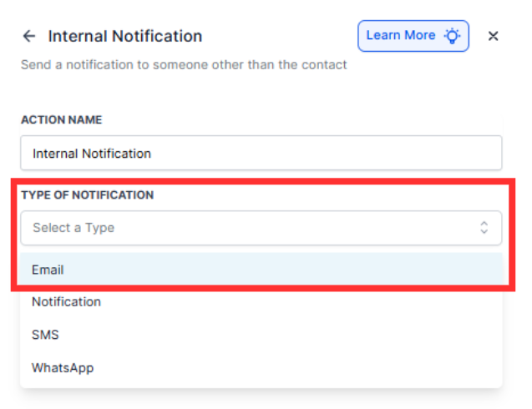Screen dimensions: 532x409
Task: Click the ACTION NAME field label
Action: point(61,119)
